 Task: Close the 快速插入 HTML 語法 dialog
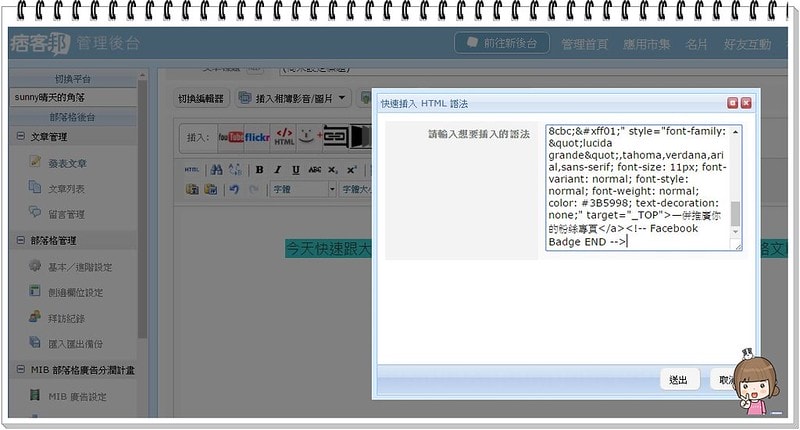tap(746, 103)
